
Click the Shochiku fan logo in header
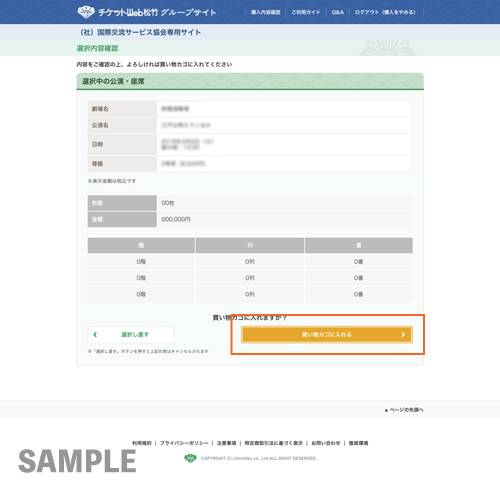pos(86,12)
